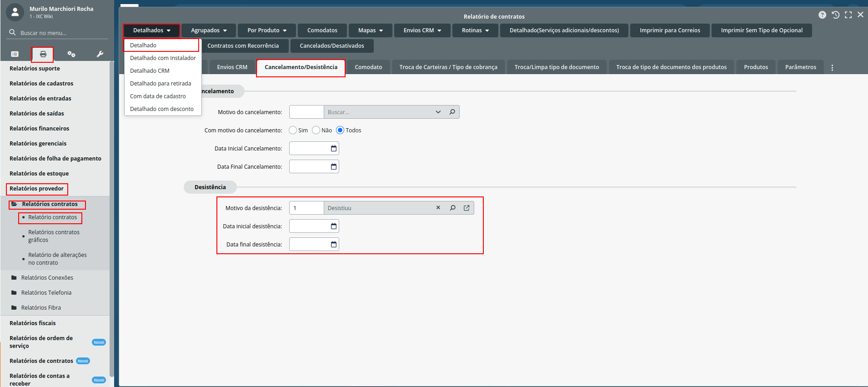Expand the Mapas dropdown

tap(371, 30)
